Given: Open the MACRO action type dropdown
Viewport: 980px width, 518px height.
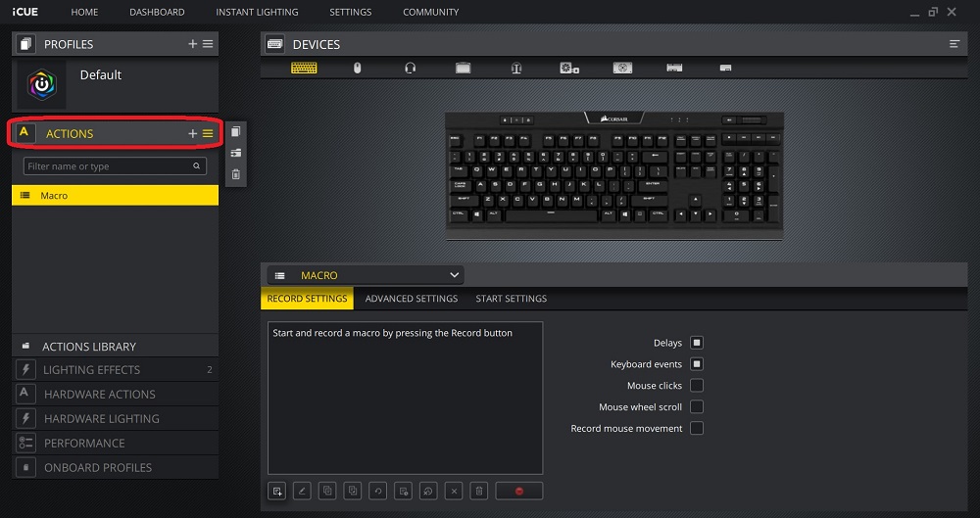Looking at the screenshot, I should (x=366, y=275).
